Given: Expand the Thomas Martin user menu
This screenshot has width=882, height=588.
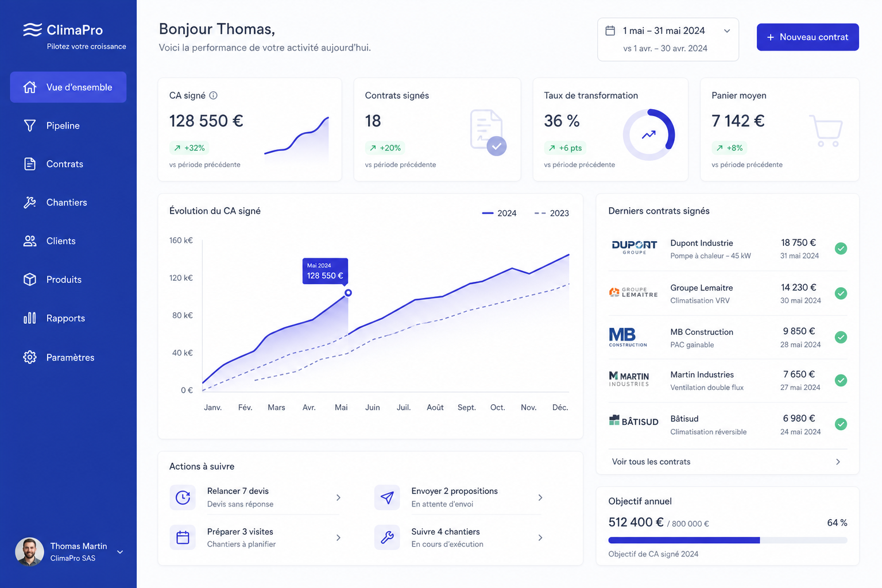Looking at the screenshot, I should click(x=120, y=552).
